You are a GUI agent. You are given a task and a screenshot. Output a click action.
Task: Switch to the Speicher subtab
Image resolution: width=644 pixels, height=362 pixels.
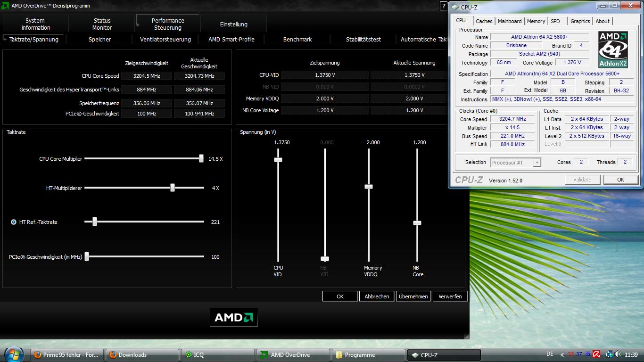pos(99,40)
